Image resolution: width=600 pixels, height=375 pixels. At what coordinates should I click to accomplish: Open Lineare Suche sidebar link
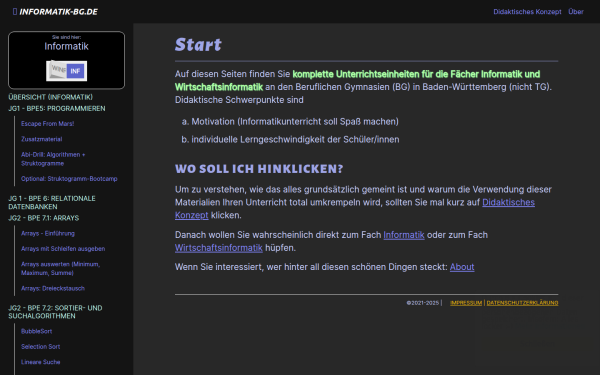41,362
